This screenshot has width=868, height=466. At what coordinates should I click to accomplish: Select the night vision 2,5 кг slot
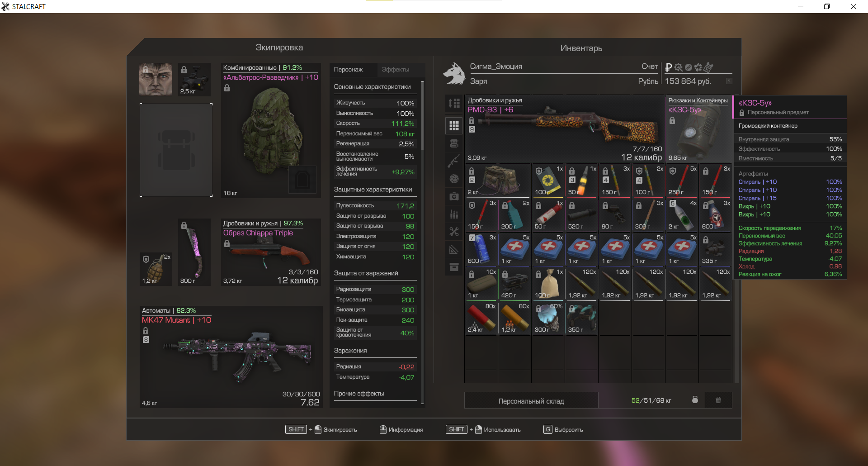[194, 79]
